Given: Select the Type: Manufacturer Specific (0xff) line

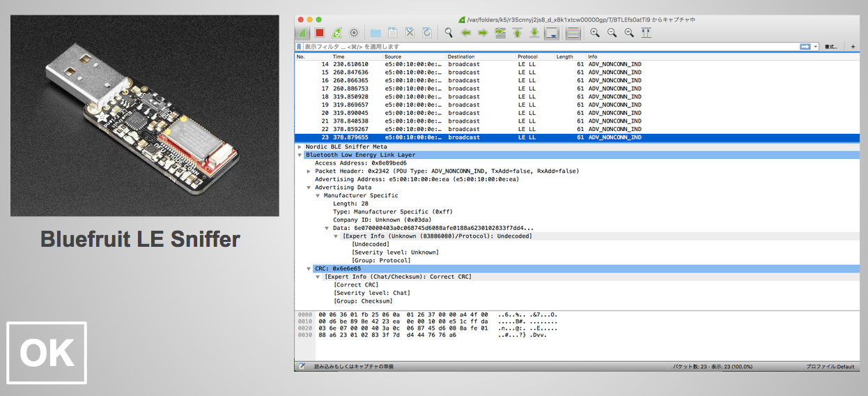Looking at the screenshot, I should (x=393, y=212).
